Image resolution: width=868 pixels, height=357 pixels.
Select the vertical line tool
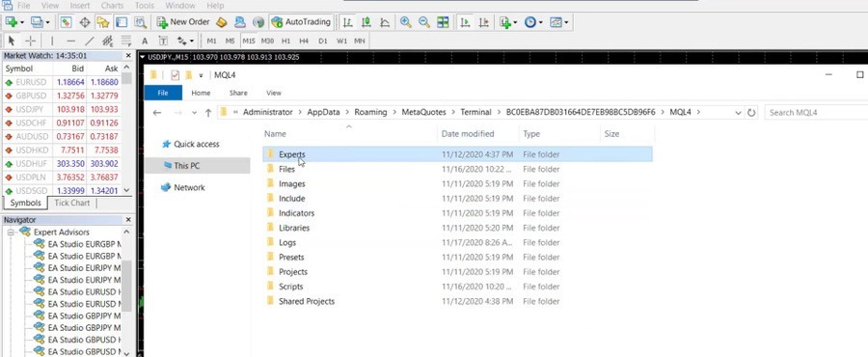point(52,41)
